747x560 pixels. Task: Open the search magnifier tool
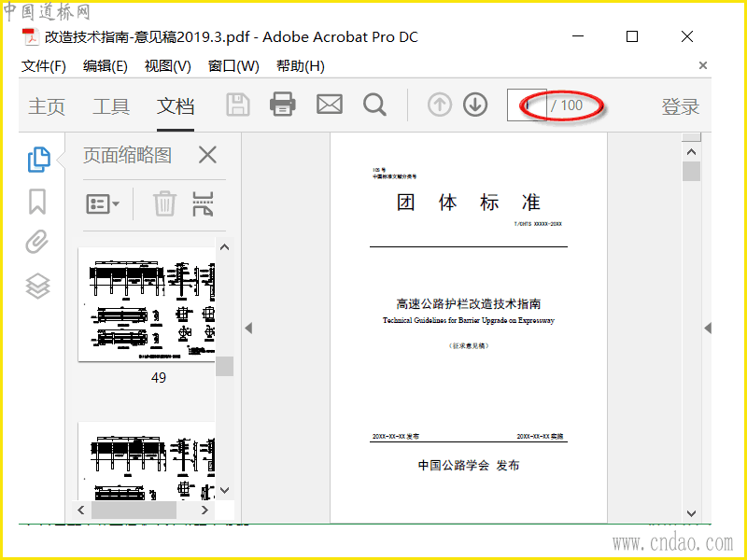click(x=374, y=105)
